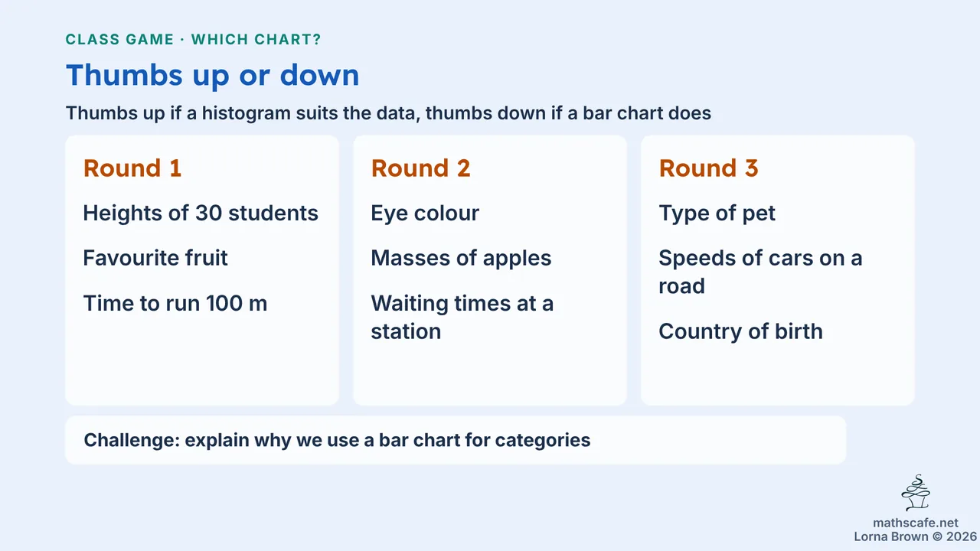This screenshot has height=551, width=980.
Task: Click the 'Thumbs up or down' title
Action: point(212,75)
